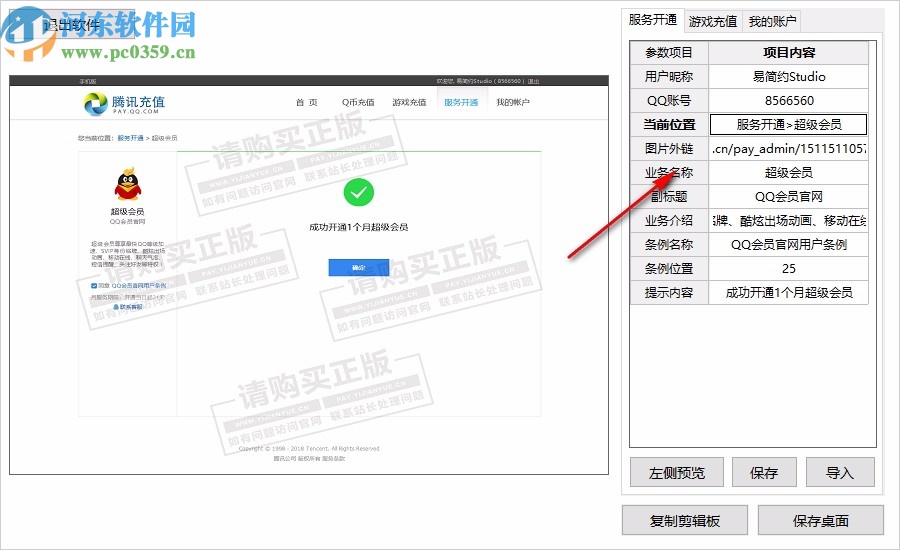Open 游戏充值 in the preview navigation

409,102
